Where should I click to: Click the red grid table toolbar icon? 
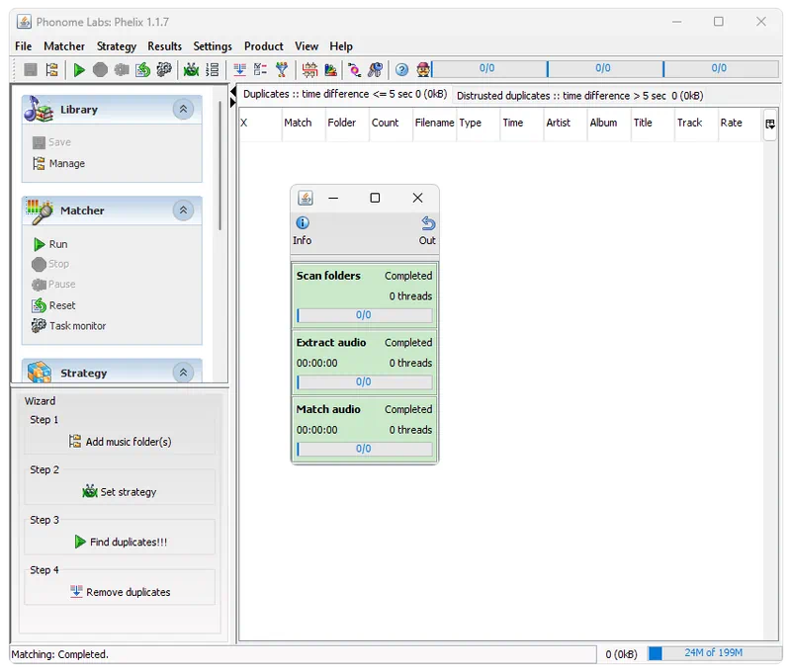tap(309, 69)
